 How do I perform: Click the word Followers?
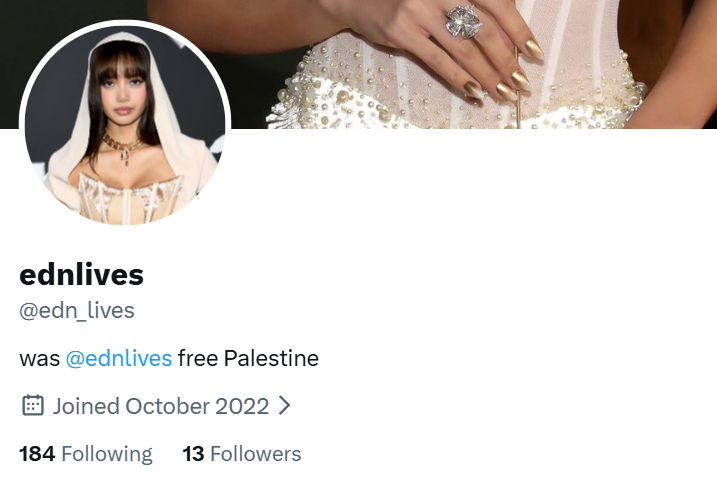[x=256, y=454]
